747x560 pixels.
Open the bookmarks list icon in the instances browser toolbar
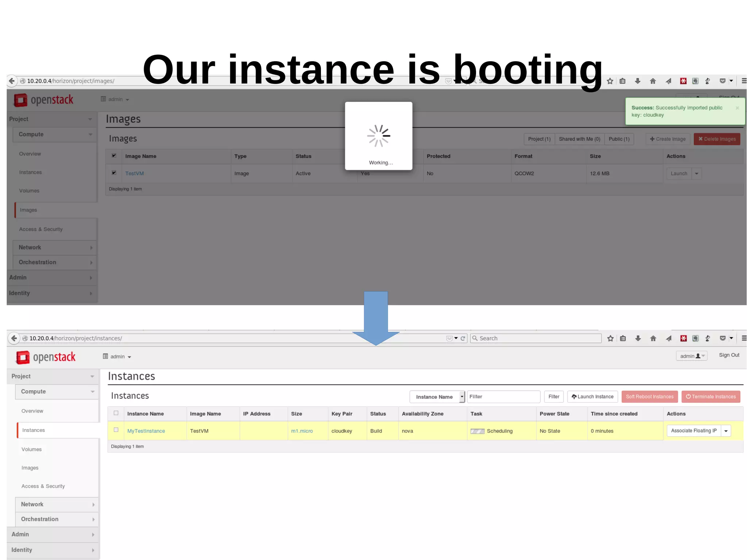click(623, 338)
